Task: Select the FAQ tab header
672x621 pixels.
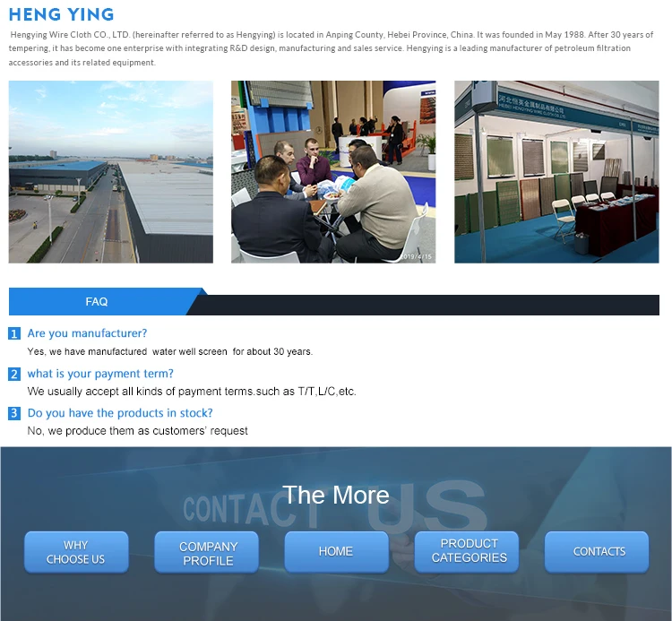Action: pyautogui.click(x=97, y=302)
